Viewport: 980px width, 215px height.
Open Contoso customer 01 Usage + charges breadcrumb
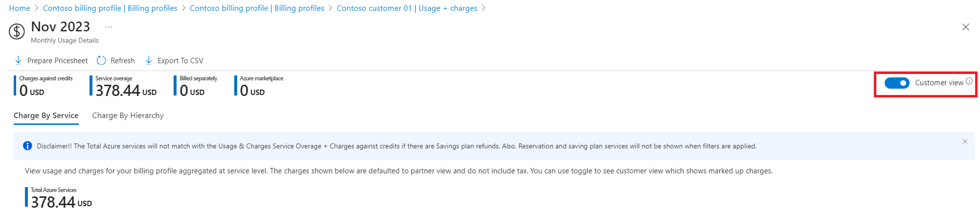(x=407, y=8)
